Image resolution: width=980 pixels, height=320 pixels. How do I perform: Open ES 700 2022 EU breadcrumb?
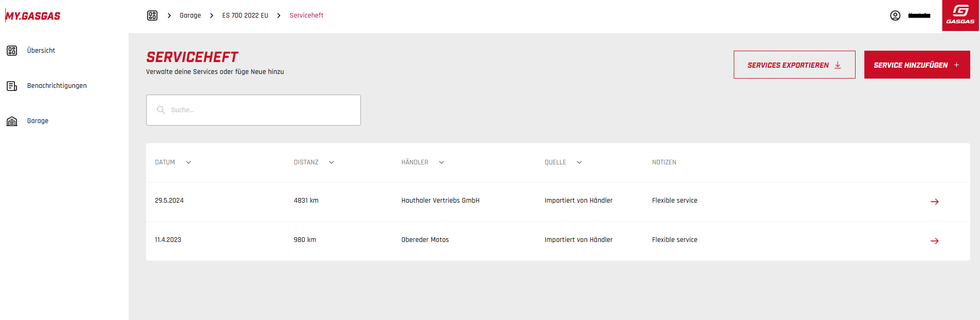click(x=245, y=16)
